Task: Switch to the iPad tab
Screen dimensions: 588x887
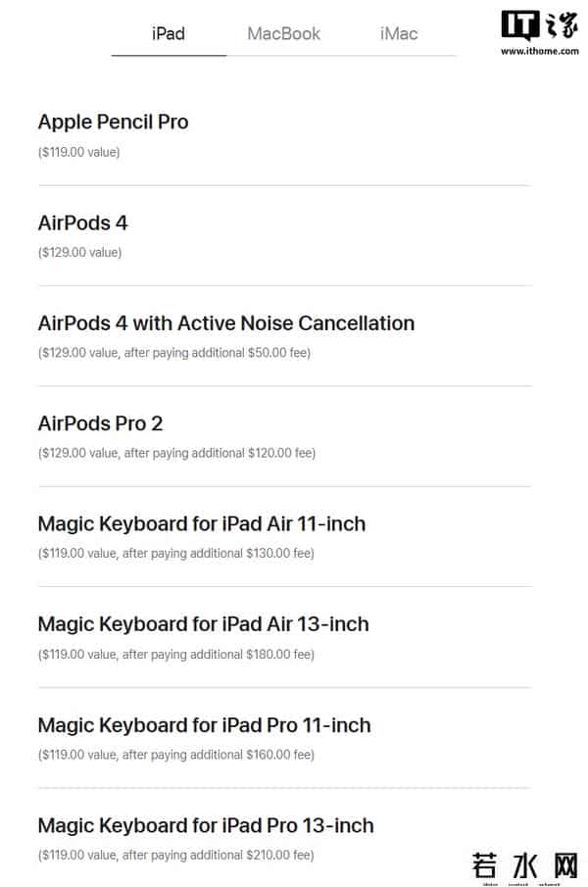Action: pos(169,33)
